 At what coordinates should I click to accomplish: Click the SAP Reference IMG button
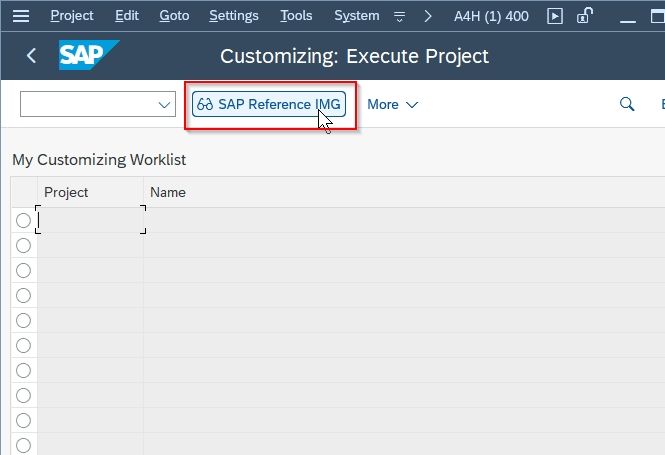[x=269, y=104]
